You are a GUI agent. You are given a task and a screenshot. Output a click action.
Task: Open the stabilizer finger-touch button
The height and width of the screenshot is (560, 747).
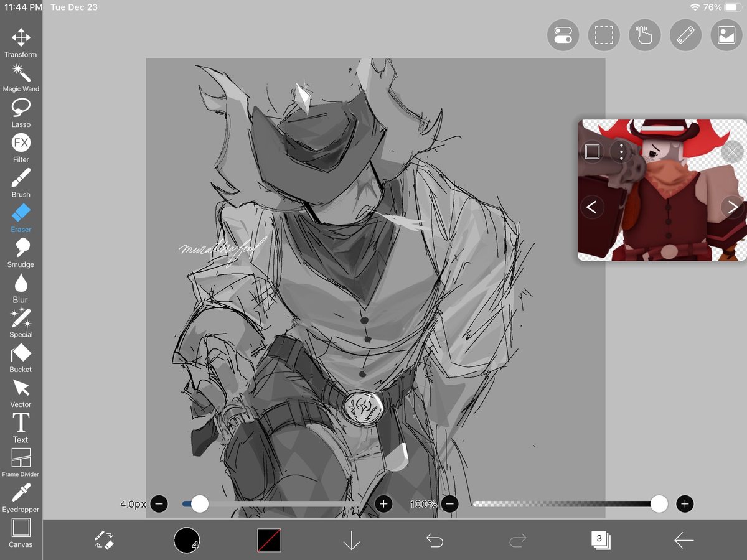pyautogui.click(x=644, y=35)
